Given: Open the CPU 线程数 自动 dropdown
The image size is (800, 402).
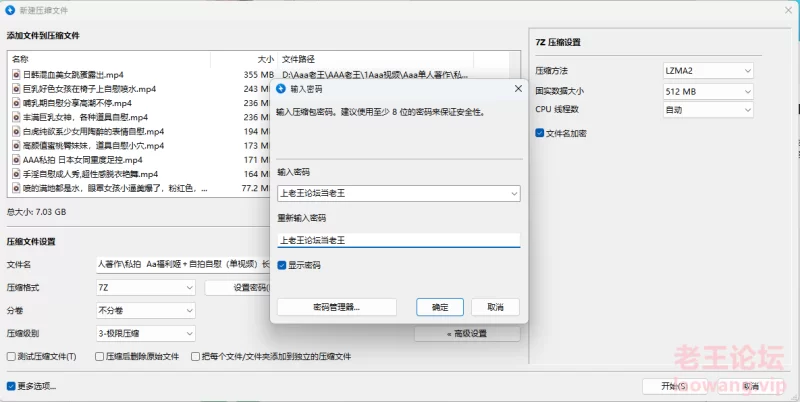Looking at the screenshot, I should (708, 110).
